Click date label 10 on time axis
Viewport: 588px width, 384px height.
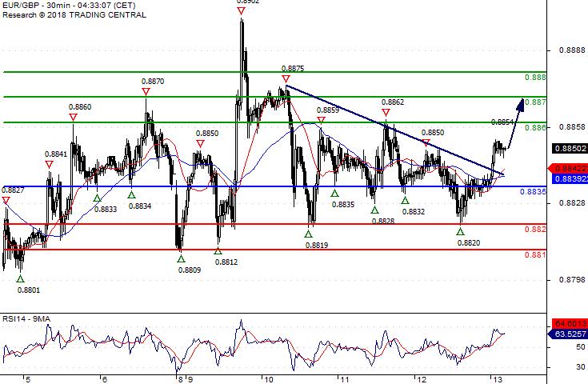click(x=269, y=379)
